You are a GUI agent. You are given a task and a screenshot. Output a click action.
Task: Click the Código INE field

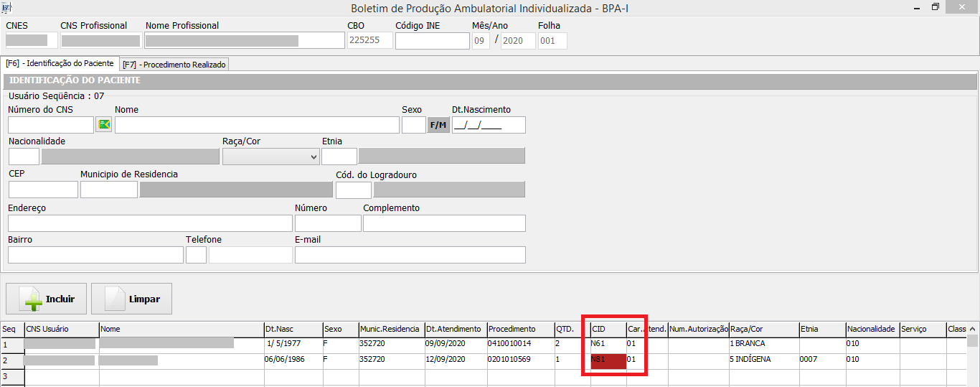(x=432, y=41)
